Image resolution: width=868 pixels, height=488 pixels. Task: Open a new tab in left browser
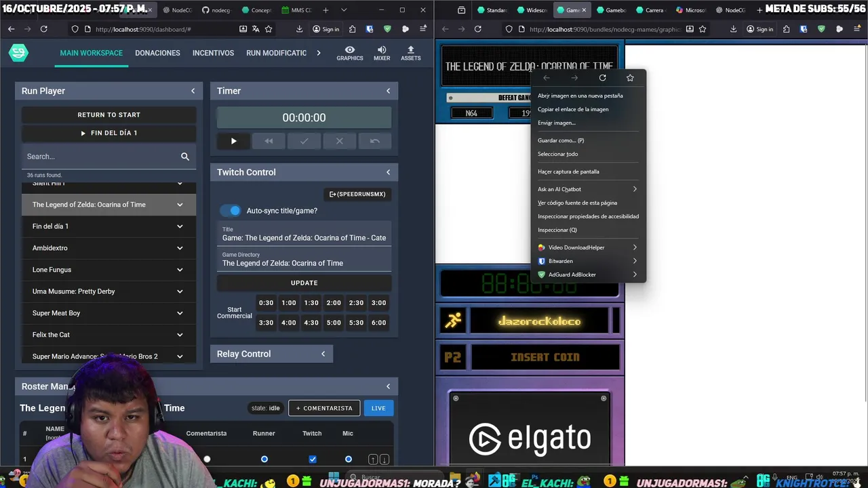coord(325,10)
